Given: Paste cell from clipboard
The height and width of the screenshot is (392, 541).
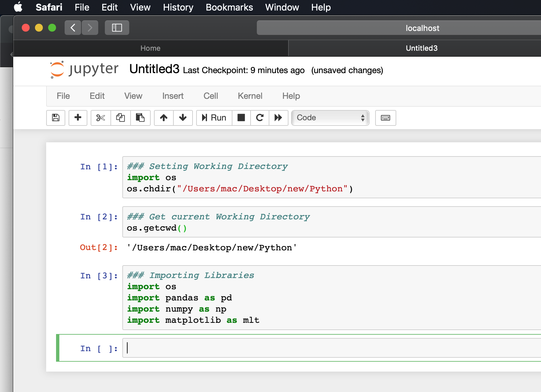Looking at the screenshot, I should coord(141,118).
